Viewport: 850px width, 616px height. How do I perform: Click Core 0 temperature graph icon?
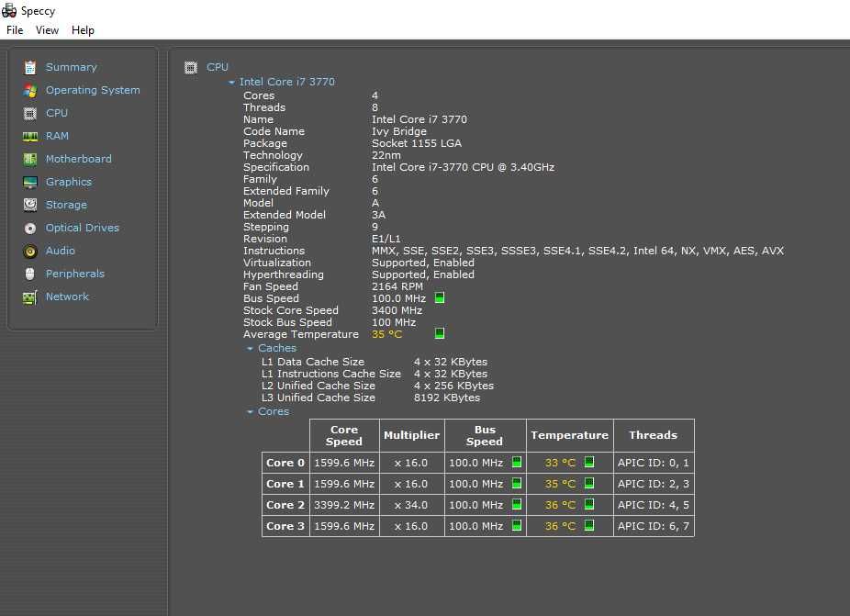[589, 462]
